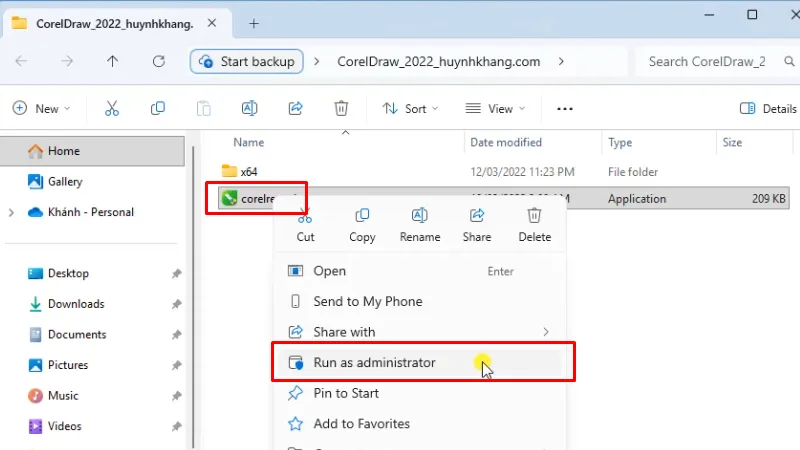Toggle the Details pane
This screenshot has width=800, height=450.
point(767,109)
